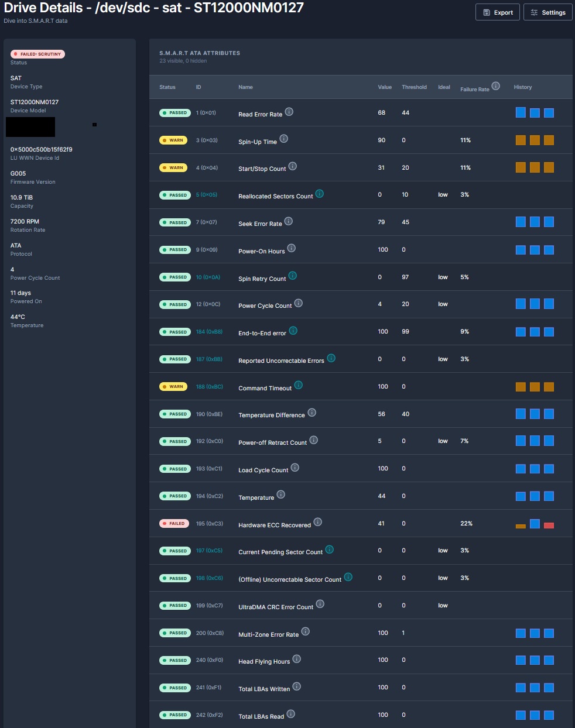
Task: Click info icon next to Read Error Rate
Action: (289, 112)
